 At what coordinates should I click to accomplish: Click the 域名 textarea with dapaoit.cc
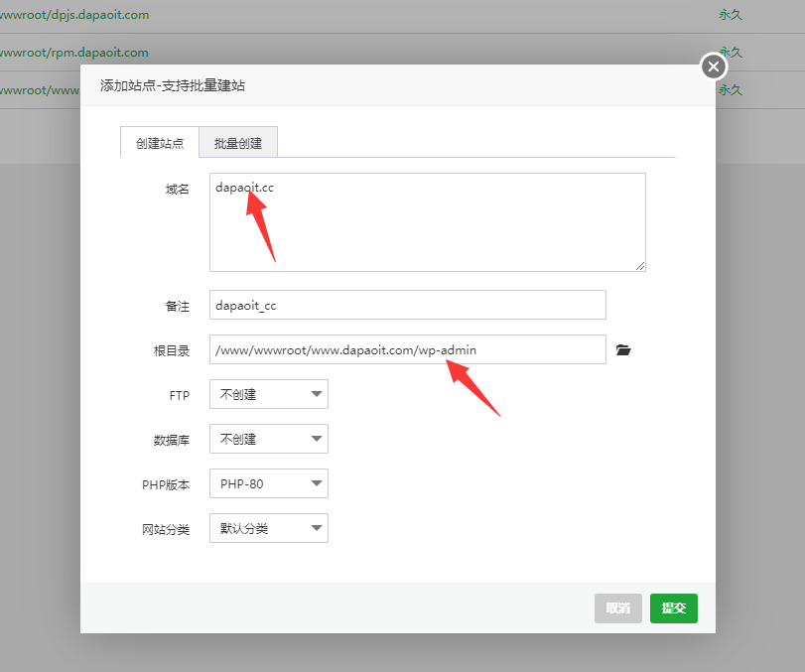click(x=428, y=222)
